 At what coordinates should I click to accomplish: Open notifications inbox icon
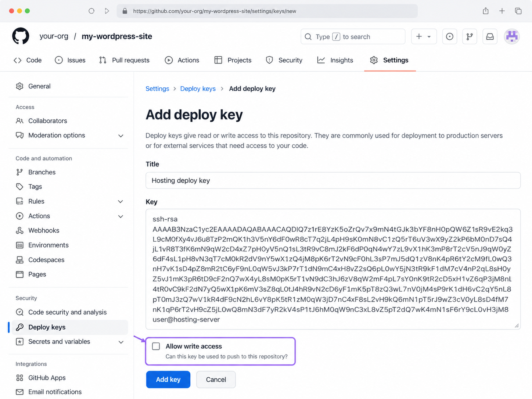tap(490, 36)
